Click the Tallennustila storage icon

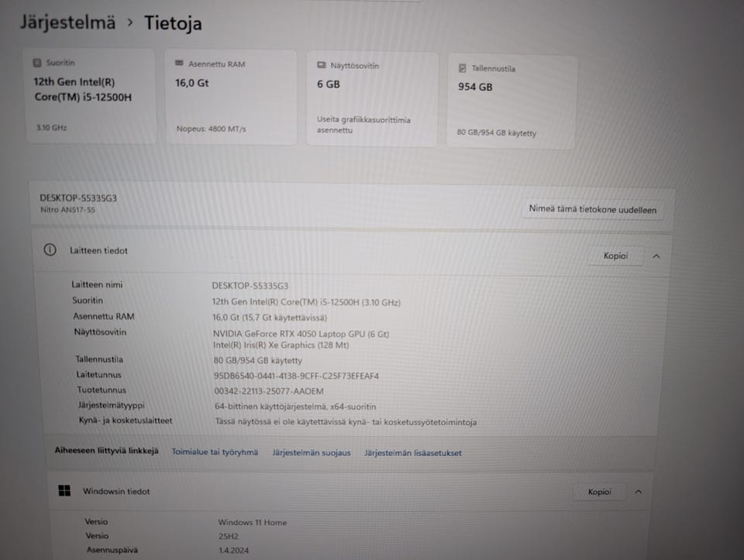coord(462,68)
